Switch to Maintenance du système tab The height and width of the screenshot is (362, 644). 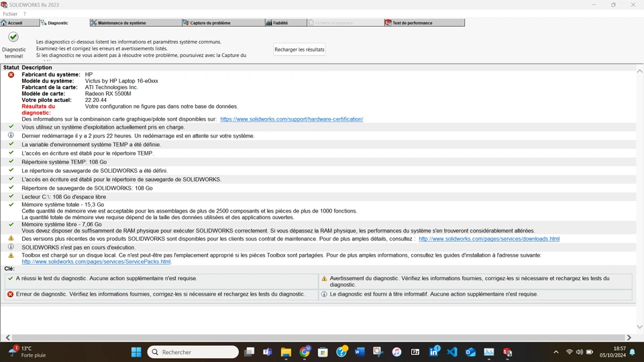pos(136,23)
